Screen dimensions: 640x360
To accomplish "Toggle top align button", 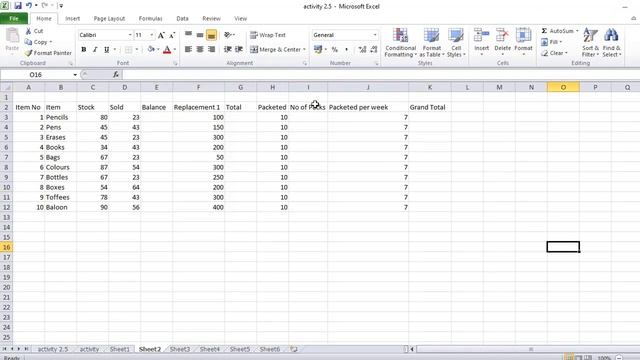I will click(x=188, y=35).
